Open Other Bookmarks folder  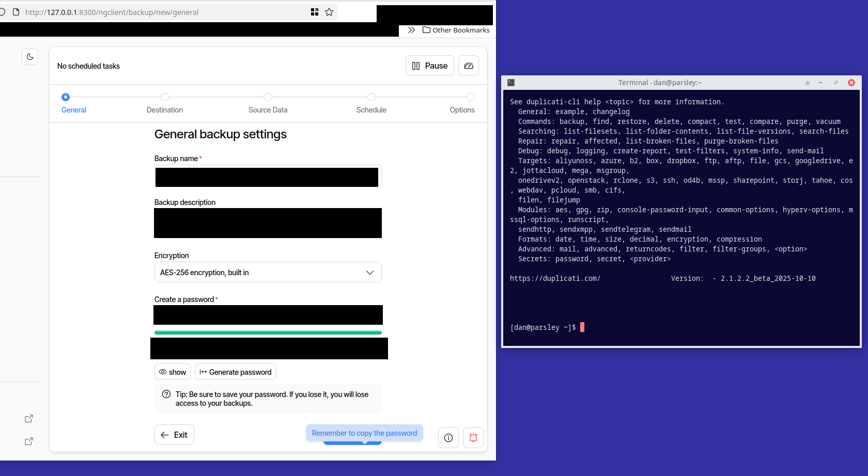coord(456,30)
